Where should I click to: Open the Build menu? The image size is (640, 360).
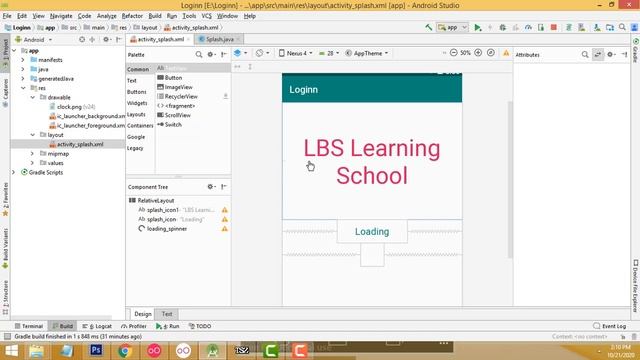155,16
